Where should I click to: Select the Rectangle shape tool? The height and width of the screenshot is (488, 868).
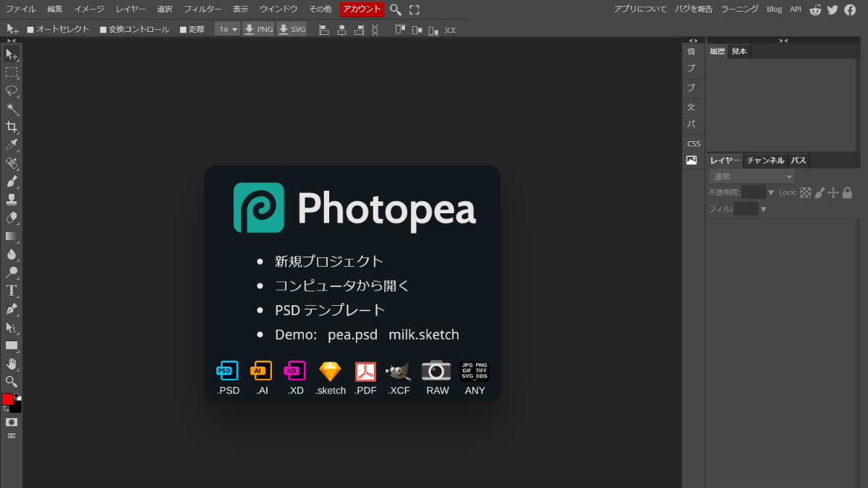(12, 346)
